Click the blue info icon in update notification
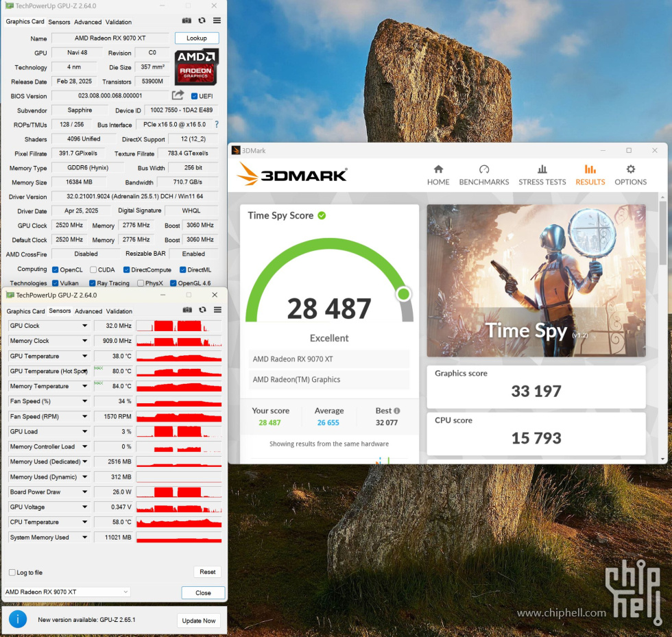 coord(18,619)
